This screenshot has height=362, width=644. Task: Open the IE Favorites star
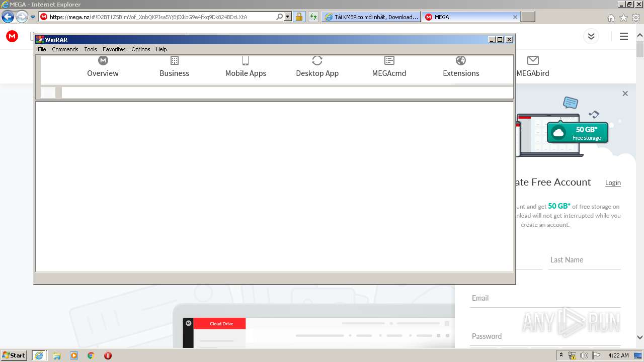coord(623,18)
